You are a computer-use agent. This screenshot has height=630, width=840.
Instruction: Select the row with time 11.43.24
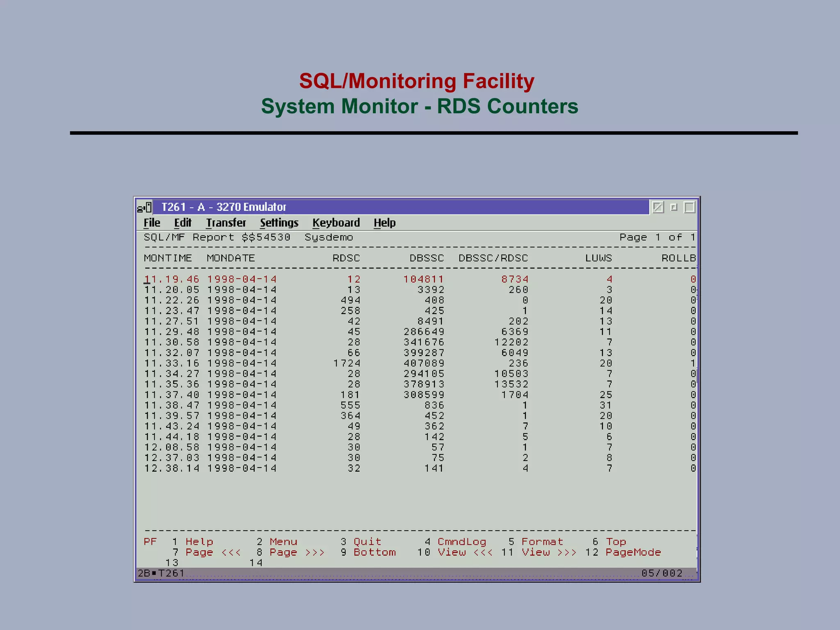[420, 427]
